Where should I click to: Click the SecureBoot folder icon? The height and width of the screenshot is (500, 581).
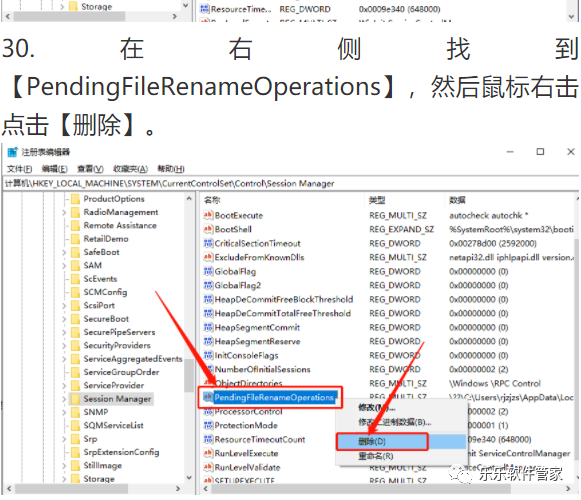point(75,319)
